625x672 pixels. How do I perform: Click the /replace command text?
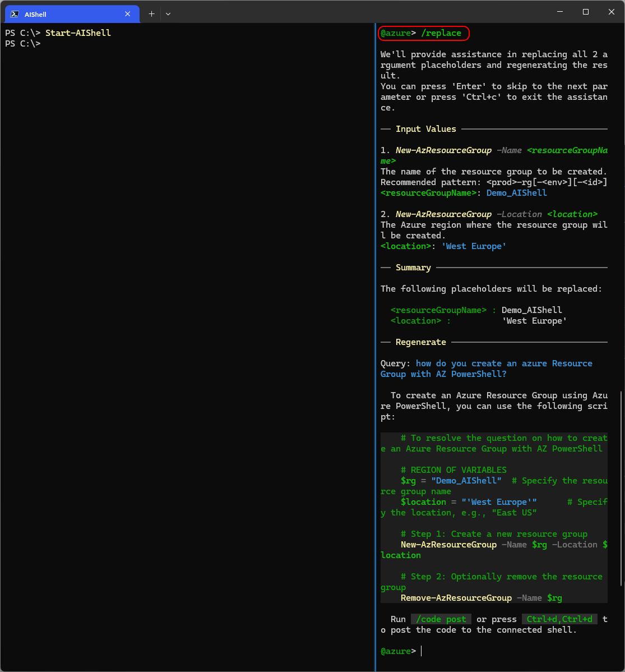point(441,33)
